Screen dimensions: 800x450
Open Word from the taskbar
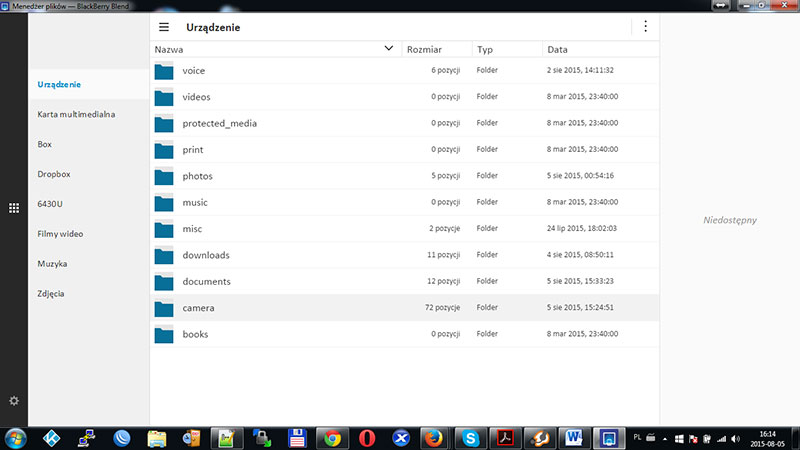(x=574, y=438)
